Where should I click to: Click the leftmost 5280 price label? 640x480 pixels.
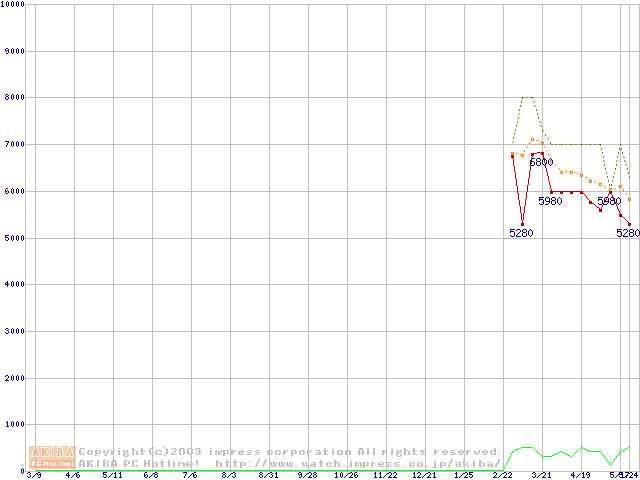(x=521, y=233)
